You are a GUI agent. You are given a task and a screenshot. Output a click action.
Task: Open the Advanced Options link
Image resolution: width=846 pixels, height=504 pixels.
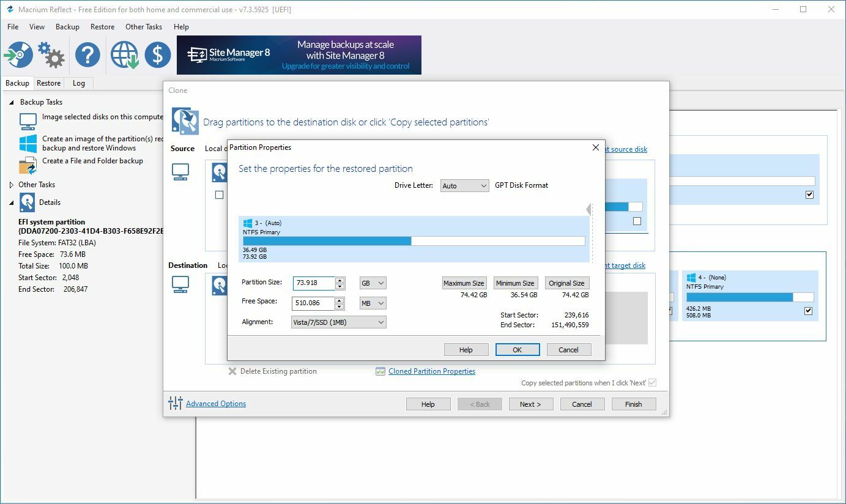click(216, 404)
